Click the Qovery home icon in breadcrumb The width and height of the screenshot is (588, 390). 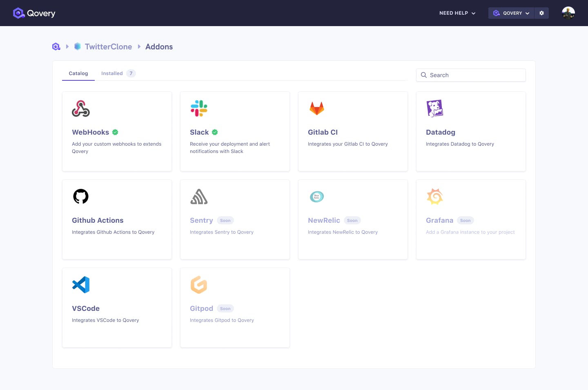tap(56, 46)
